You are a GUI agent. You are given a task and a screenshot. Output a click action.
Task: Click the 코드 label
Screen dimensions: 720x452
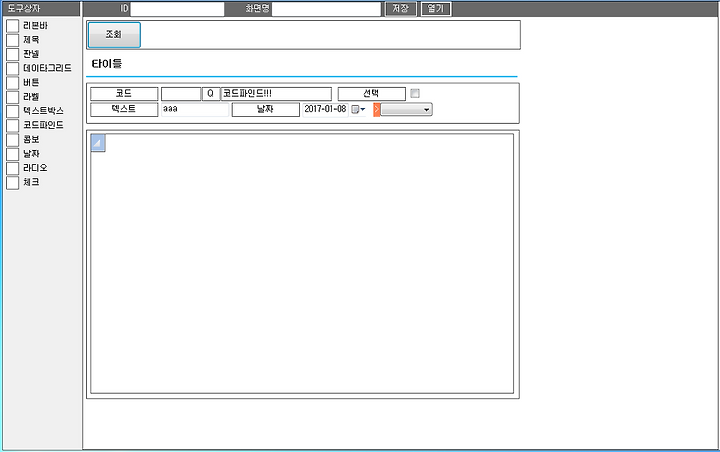click(124, 94)
